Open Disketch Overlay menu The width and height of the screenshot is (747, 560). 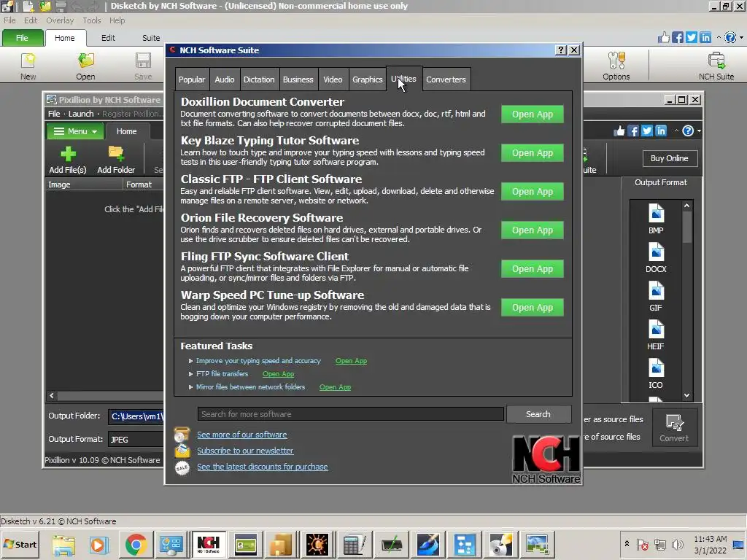(x=60, y=20)
